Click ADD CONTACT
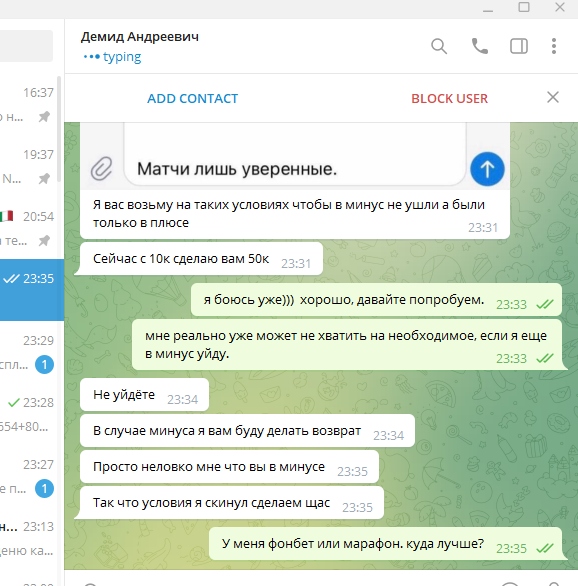The width and height of the screenshot is (578, 586). (192, 98)
